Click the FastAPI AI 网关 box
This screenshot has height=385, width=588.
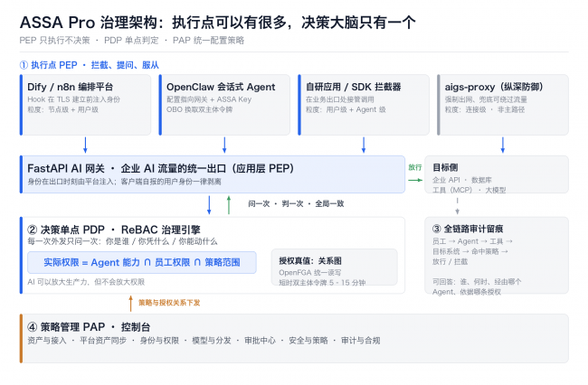pos(213,174)
